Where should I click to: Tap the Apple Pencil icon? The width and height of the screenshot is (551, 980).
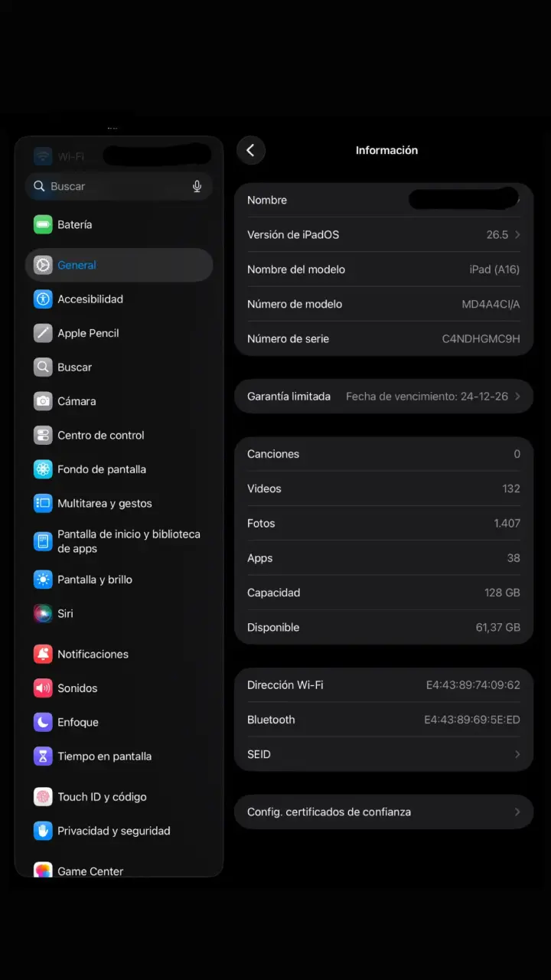(x=43, y=333)
